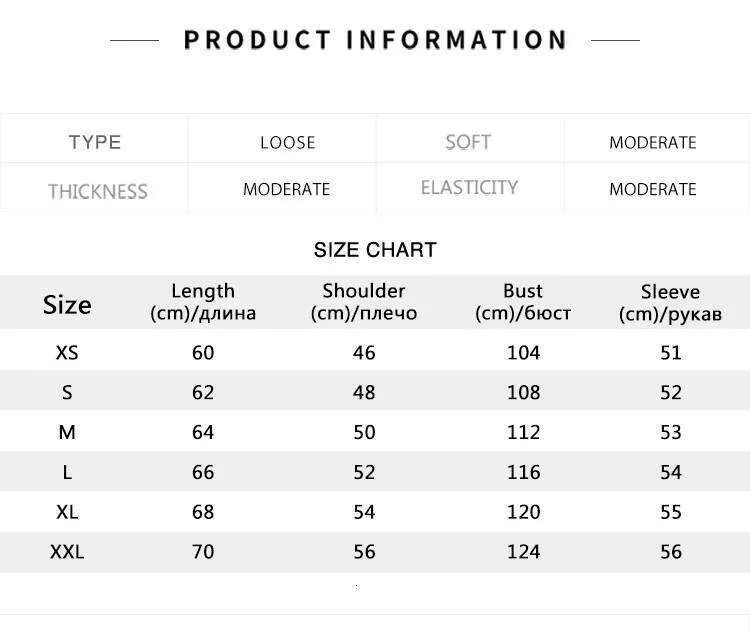Click the Length (cm) column header
The height and width of the screenshot is (630, 750).
click(x=203, y=302)
